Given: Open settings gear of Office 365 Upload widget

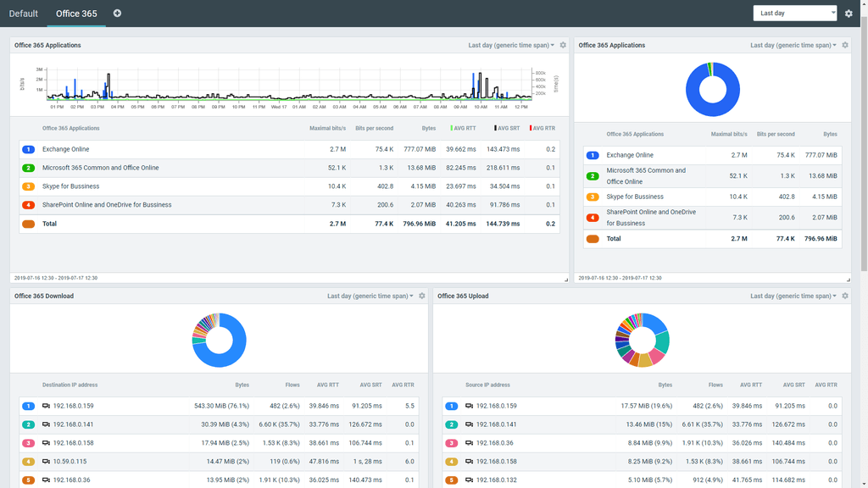Looking at the screenshot, I should coord(845,297).
